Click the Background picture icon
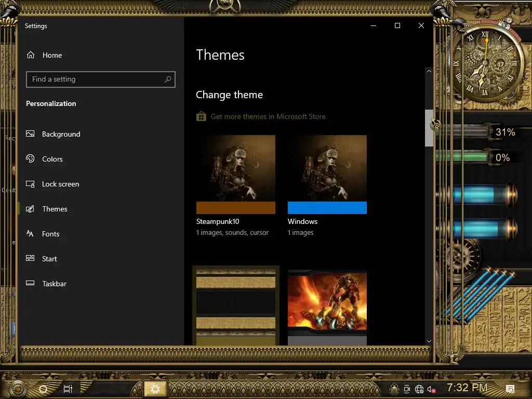The width and height of the screenshot is (532, 399). coord(30,134)
